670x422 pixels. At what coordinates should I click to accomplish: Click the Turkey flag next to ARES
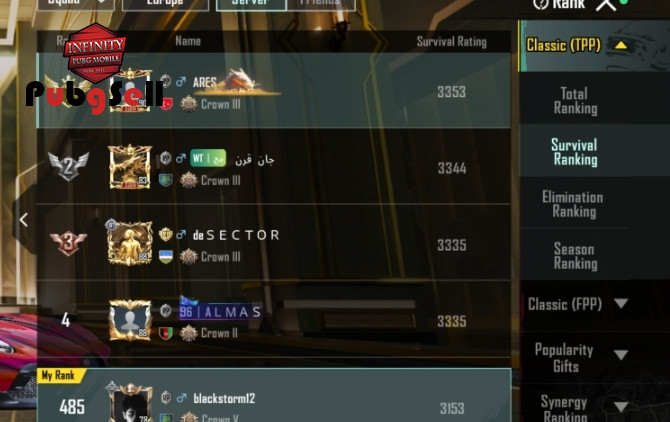167,104
